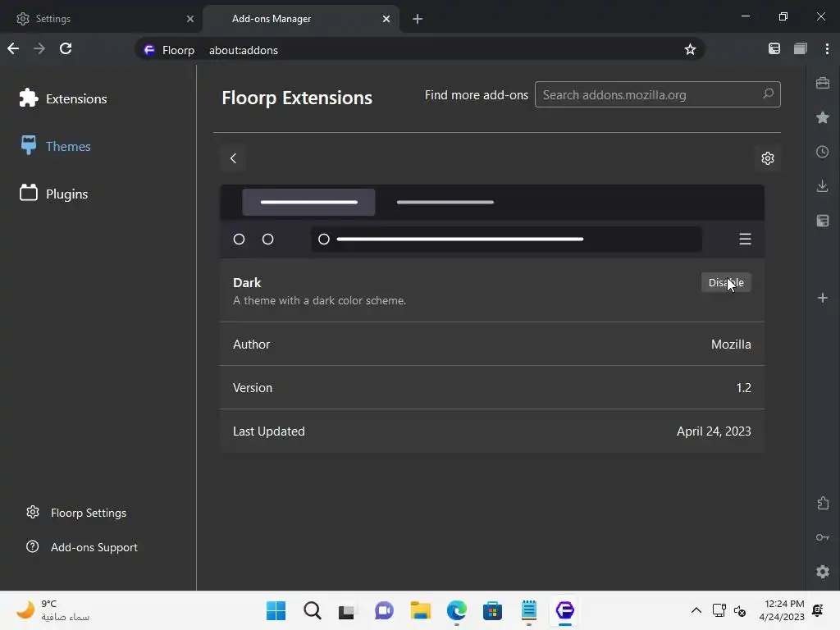Click the Mozilla author value

731,345
